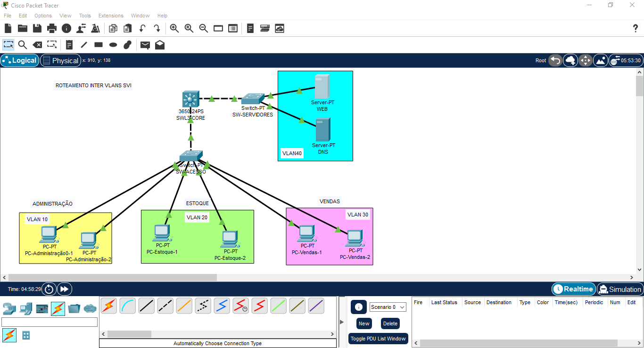Screen dimensions: 644x348
Task: Open the Scenario 0 dropdown
Action: [388, 307]
